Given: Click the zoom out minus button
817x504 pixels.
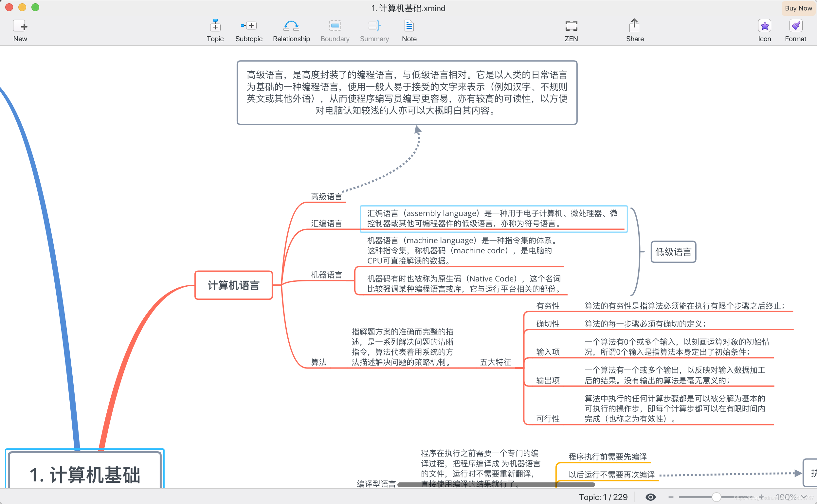Looking at the screenshot, I should (x=671, y=497).
